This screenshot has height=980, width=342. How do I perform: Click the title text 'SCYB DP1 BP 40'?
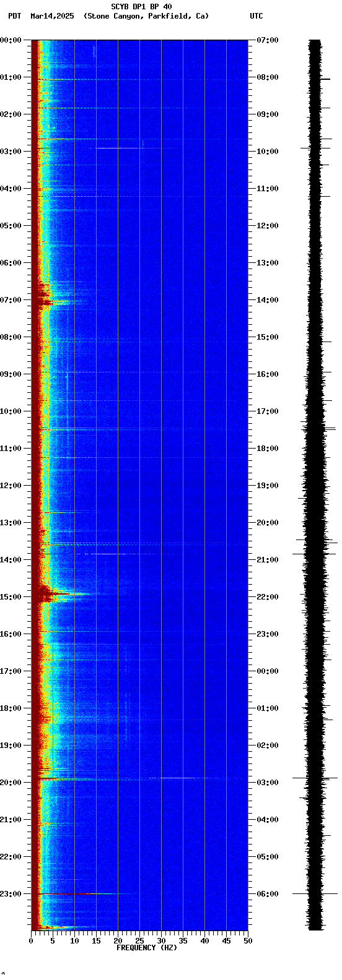click(x=141, y=7)
